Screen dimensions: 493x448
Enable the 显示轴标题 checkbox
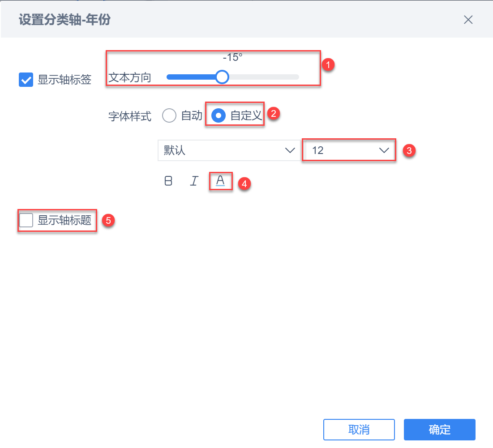pyautogui.click(x=26, y=220)
